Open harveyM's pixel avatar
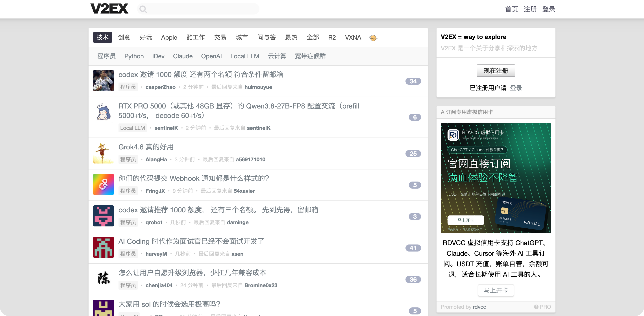This screenshot has height=316, width=644. point(103,247)
